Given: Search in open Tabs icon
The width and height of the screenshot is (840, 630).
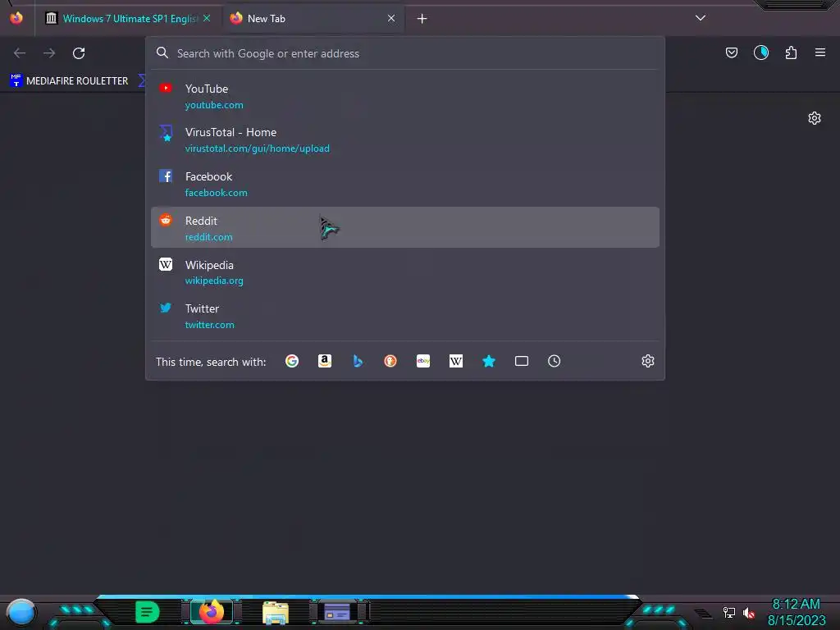Looking at the screenshot, I should tap(522, 361).
